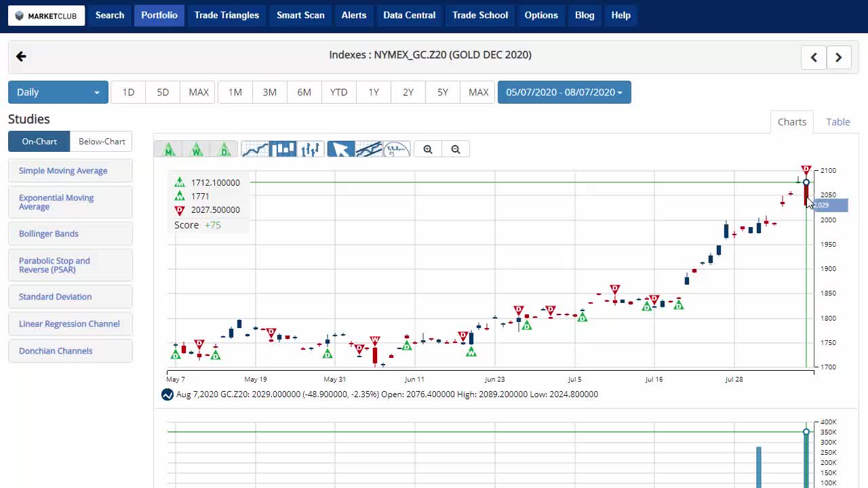Click the red daily triangle in legend
The height and width of the screenshot is (488, 868).
coord(179,210)
